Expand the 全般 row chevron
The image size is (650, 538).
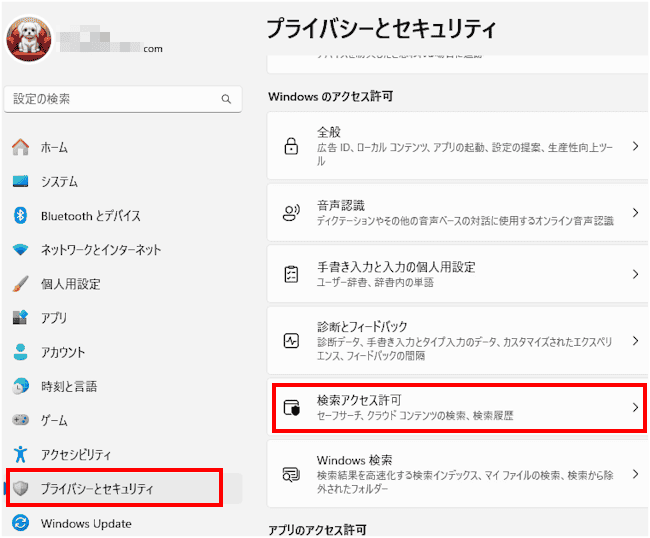(635, 146)
